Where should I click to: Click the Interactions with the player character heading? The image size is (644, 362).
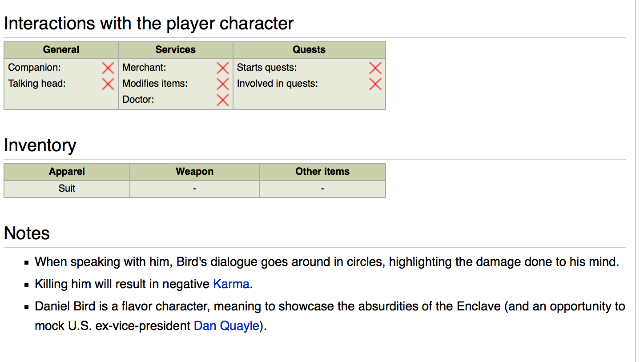tap(149, 24)
